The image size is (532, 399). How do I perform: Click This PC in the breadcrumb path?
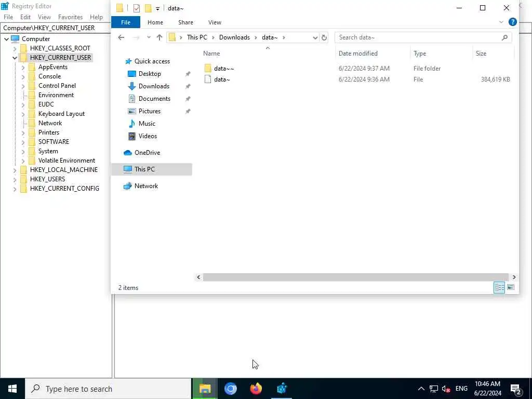tap(197, 37)
